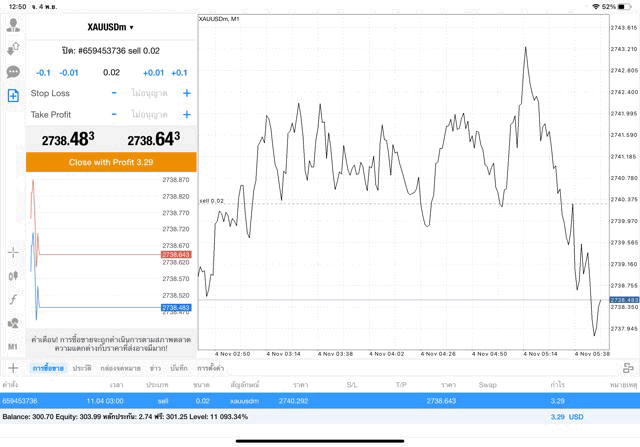Open the indicators function icon
640x447 pixels.
13,299
